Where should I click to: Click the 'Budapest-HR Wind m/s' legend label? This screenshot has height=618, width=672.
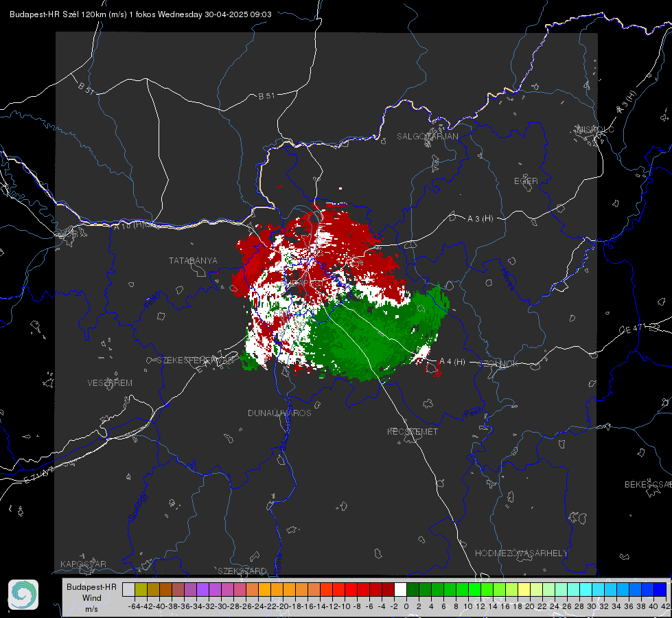tap(92, 597)
